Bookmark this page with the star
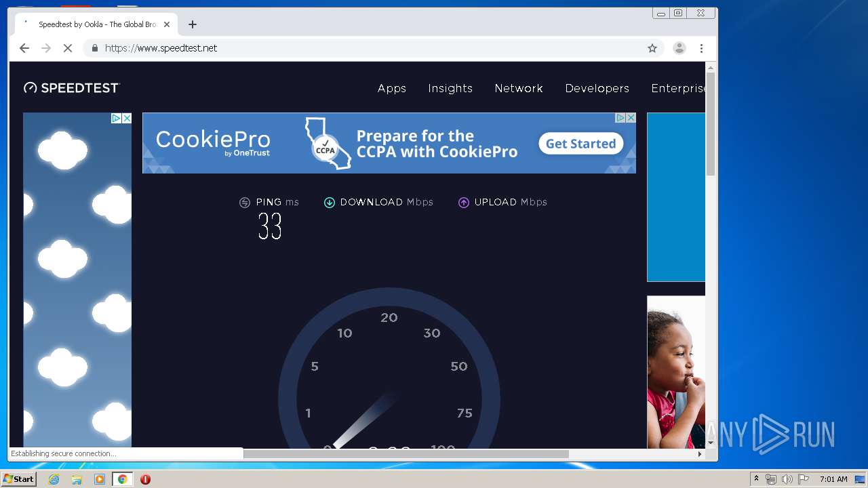This screenshot has width=868, height=488. pos(652,48)
